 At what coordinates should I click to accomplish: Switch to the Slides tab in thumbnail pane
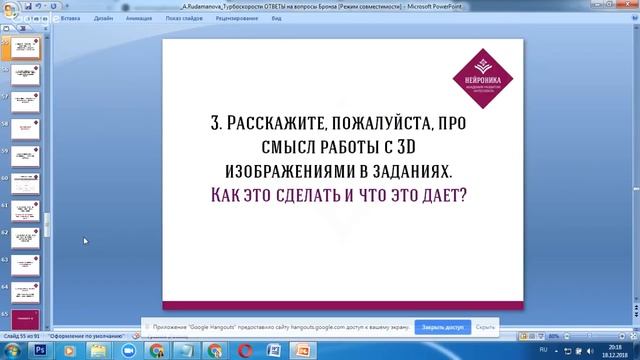click(x=7, y=29)
